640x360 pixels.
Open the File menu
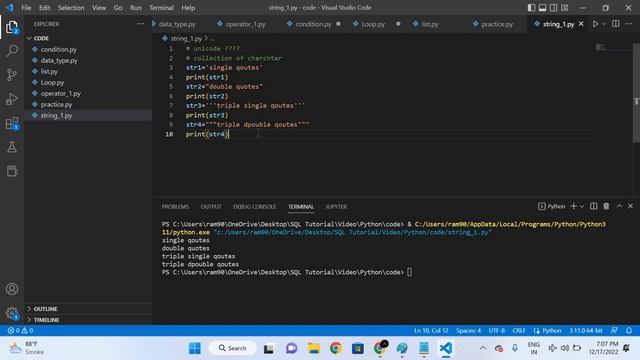pyautogui.click(x=26, y=8)
